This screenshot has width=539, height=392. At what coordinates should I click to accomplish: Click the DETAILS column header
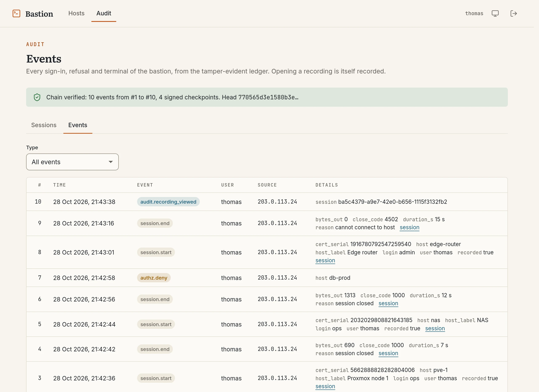click(327, 185)
